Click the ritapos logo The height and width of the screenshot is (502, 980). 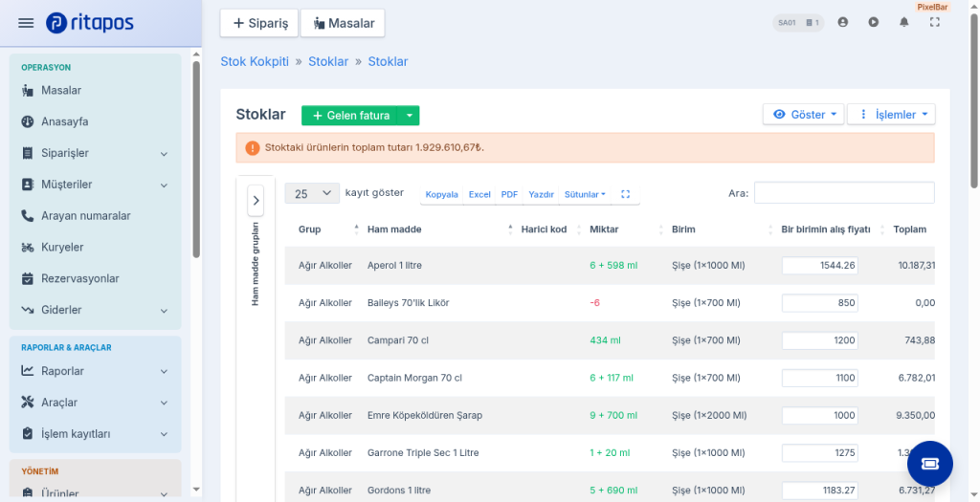[x=89, y=23]
